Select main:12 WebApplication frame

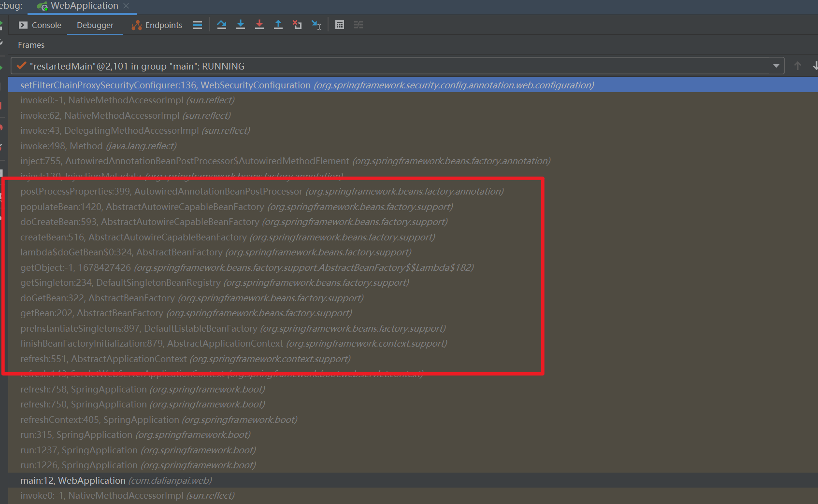point(413,480)
